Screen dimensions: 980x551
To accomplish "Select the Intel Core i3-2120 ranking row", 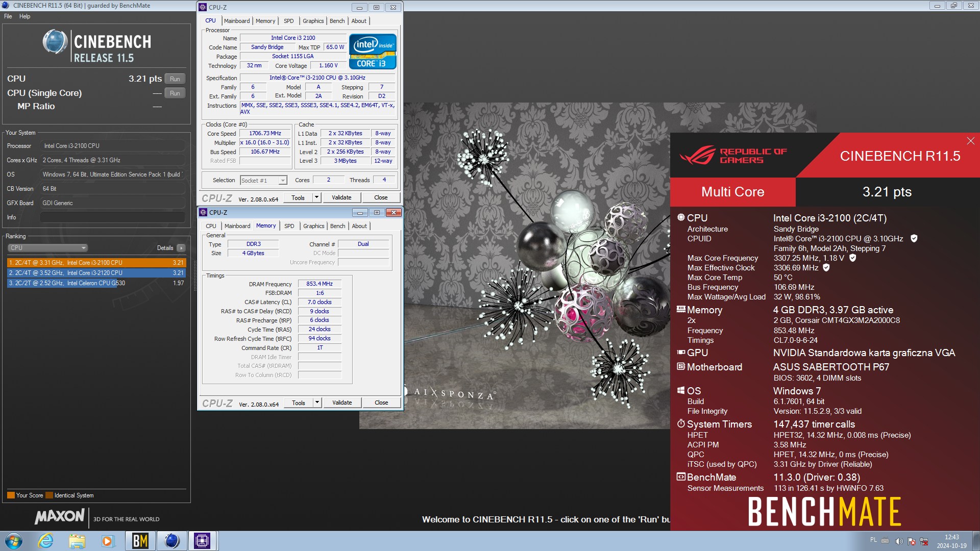I will pyautogui.click(x=96, y=273).
